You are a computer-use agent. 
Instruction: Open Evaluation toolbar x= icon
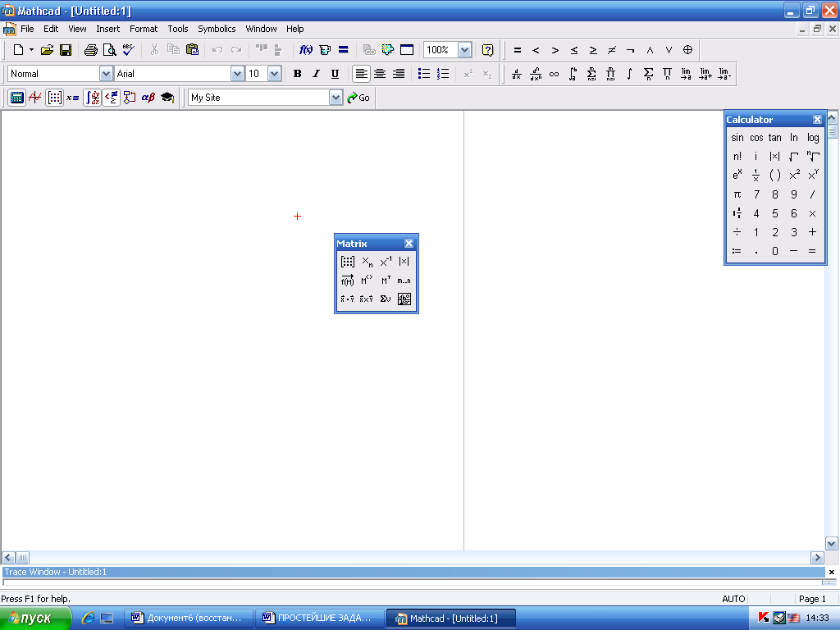(73, 98)
